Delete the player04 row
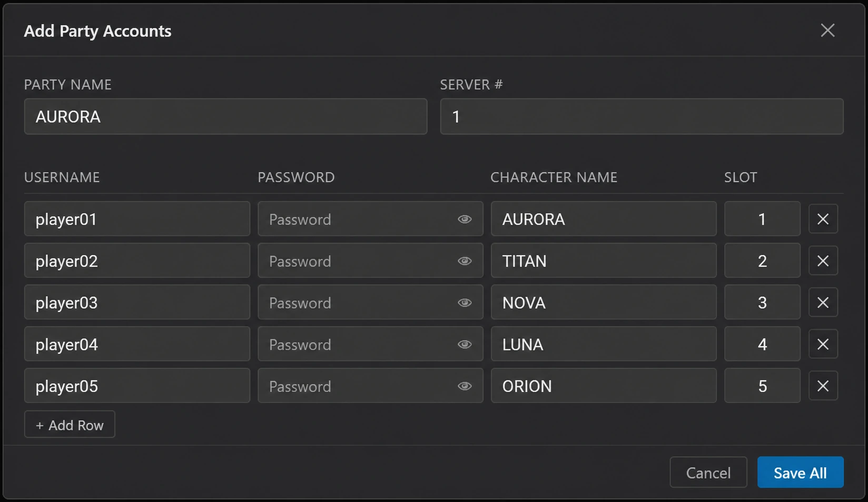 point(823,344)
